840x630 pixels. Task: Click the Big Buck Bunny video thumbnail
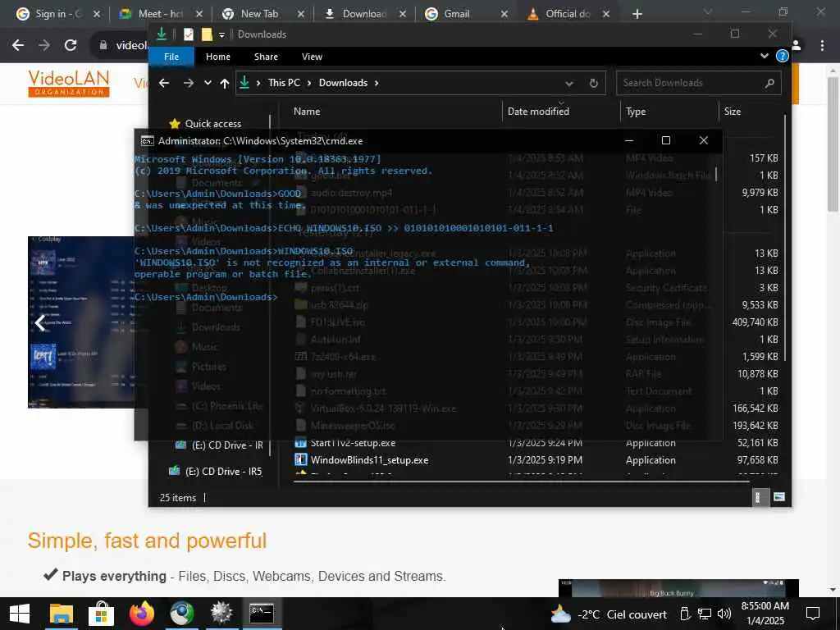click(x=678, y=588)
